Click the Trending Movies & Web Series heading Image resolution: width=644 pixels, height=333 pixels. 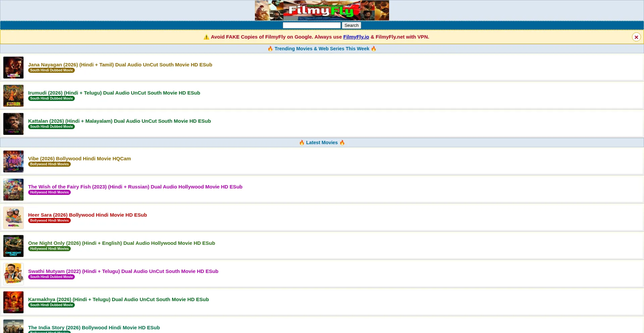tap(322, 49)
